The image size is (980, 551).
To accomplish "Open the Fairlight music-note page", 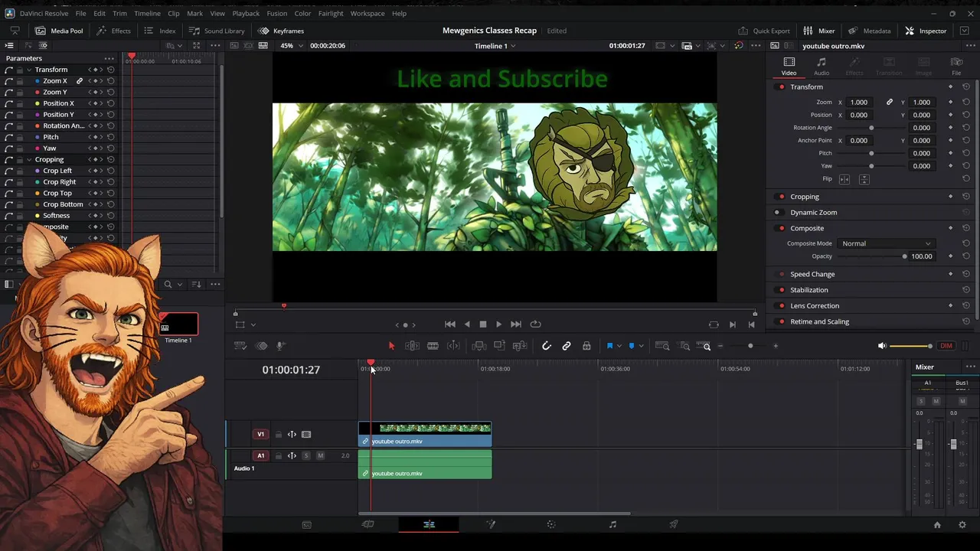I will tap(612, 524).
